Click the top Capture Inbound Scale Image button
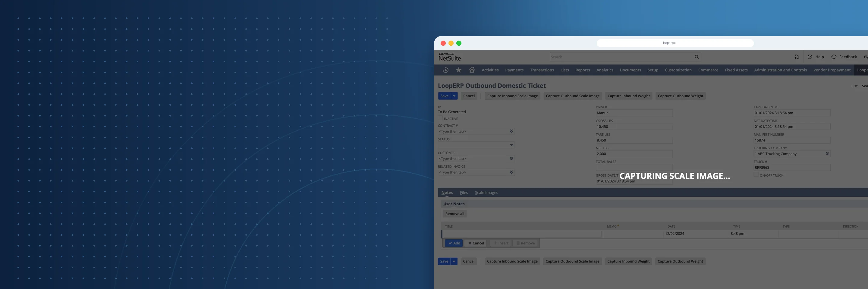The image size is (868, 289). (x=512, y=96)
